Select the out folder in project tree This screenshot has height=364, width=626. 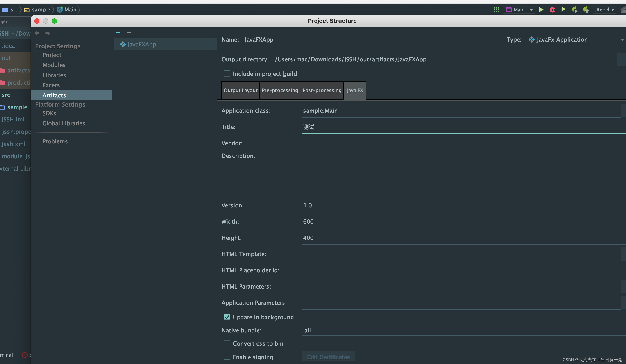coord(6,58)
